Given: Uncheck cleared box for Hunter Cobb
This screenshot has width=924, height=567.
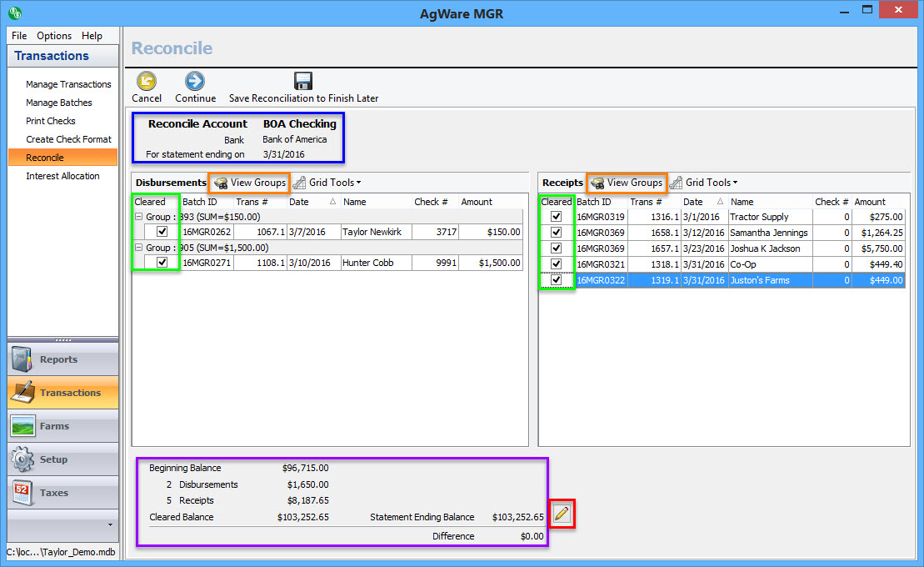Looking at the screenshot, I should coord(162,263).
